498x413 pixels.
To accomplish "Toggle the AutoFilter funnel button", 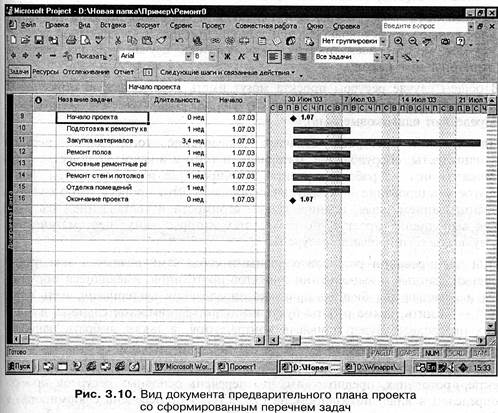I will coord(389,57).
